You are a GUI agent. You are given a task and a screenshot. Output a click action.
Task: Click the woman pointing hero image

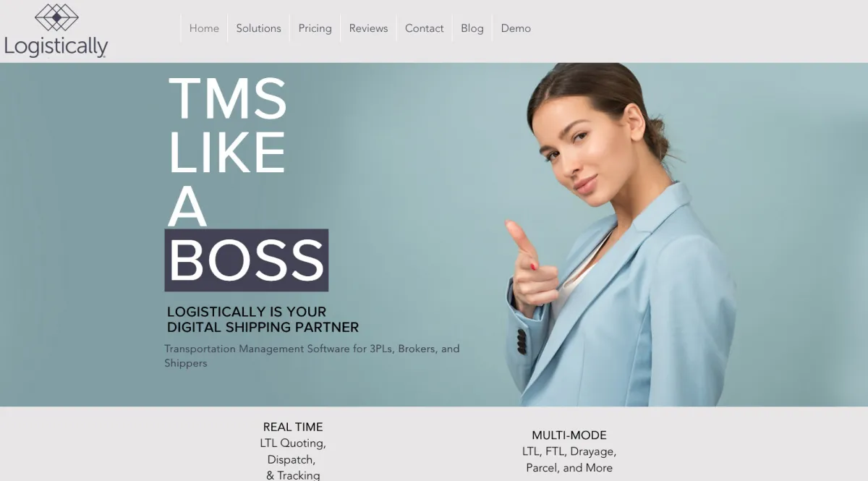pos(618,234)
